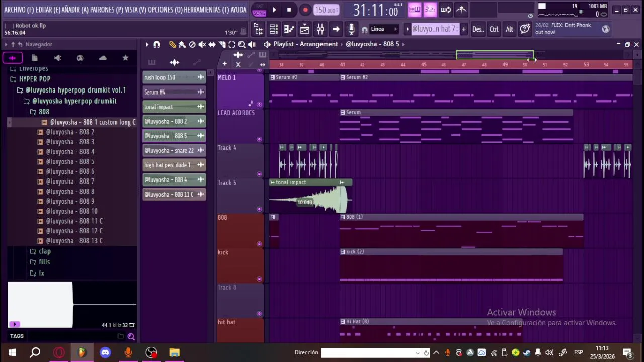This screenshot has width=644, height=362.
Task: Click the Des. button
Action: (x=478, y=29)
